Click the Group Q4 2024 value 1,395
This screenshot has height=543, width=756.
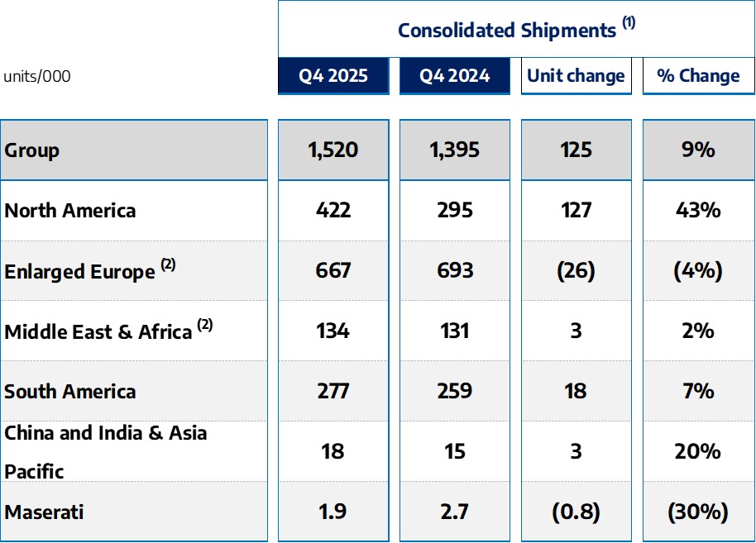point(455,150)
